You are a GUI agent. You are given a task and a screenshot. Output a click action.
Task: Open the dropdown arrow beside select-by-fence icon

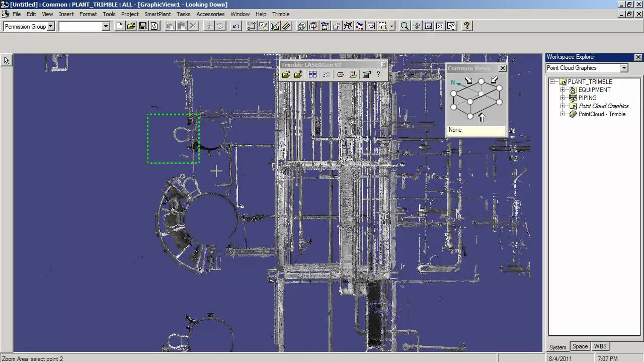tap(391, 26)
